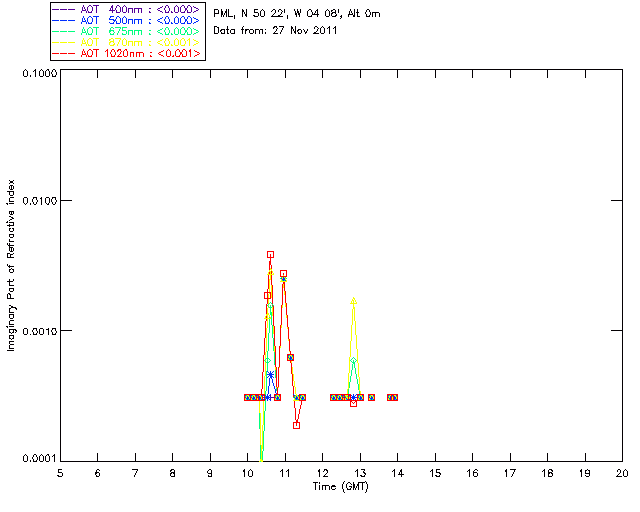The width and height of the screenshot is (640, 512).
Task: Click the x-axis tick label 6
Action: (x=98, y=473)
